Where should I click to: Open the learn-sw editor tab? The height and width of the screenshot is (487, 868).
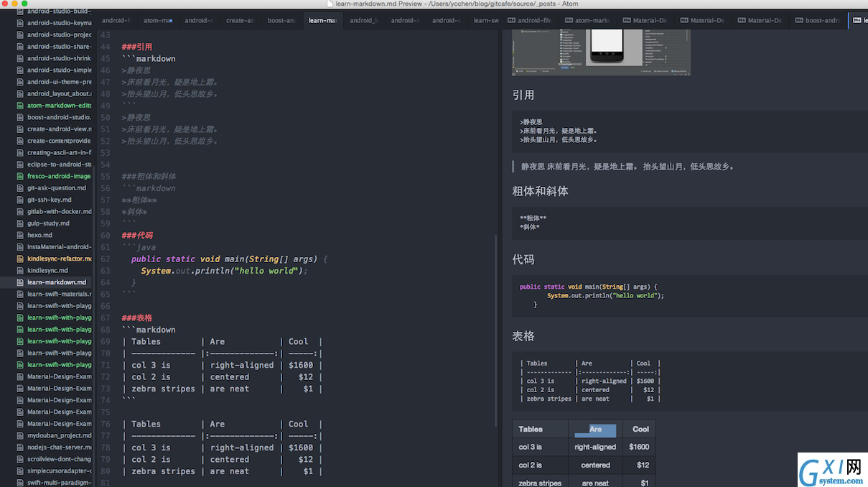pyautogui.click(x=486, y=21)
